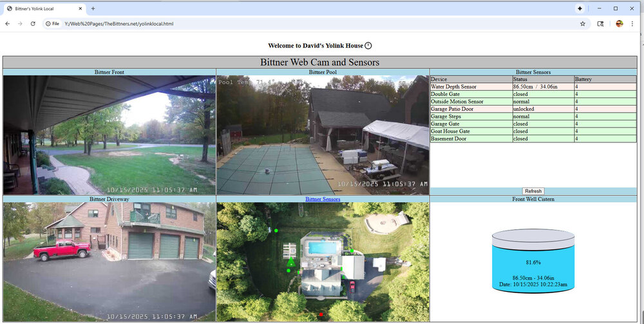
Task: Open a new browser tab with the plus button
Action: tap(93, 8)
